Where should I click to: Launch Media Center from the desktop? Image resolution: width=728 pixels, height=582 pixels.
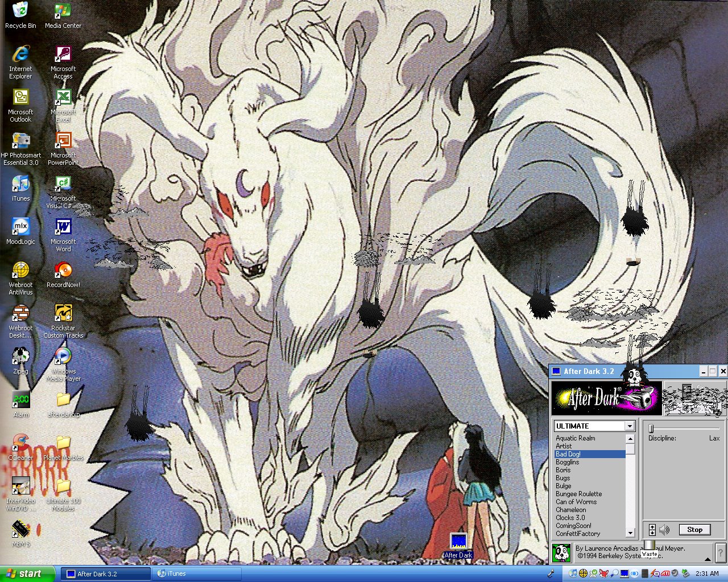(x=63, y=15)
